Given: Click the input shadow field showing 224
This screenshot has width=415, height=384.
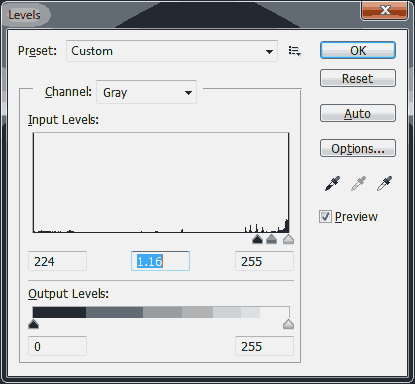Looking at the screenshot, I should pos(57,261).
